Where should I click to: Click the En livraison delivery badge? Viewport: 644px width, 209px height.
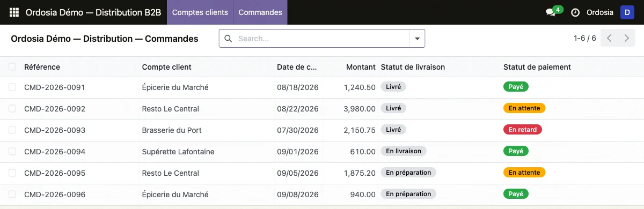pos(404,151)
